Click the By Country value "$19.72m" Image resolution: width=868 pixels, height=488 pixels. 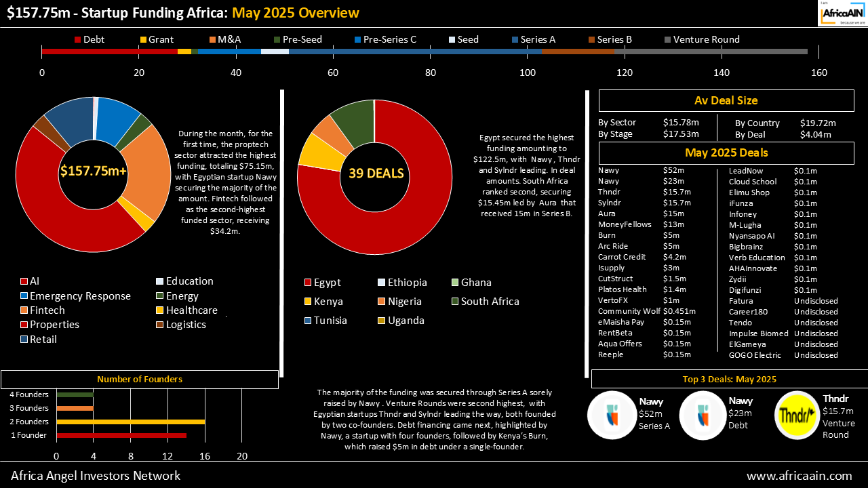(818, 123)
